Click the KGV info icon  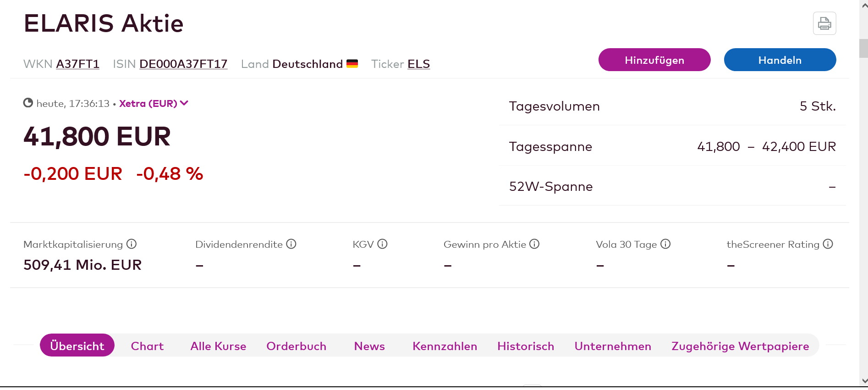coord(382,244)
